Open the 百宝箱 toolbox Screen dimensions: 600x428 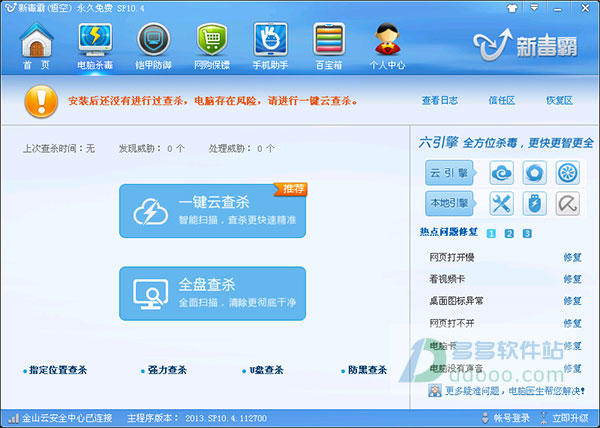(329, 45)
